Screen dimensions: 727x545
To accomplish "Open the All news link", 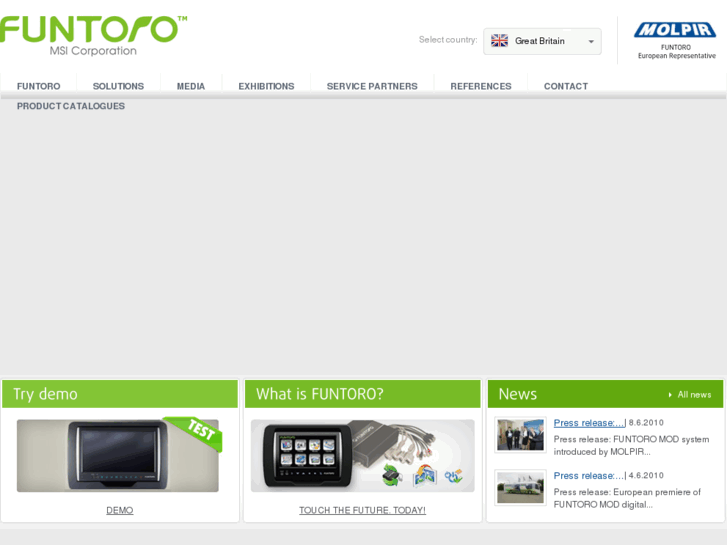I will [x=694, y=395].
